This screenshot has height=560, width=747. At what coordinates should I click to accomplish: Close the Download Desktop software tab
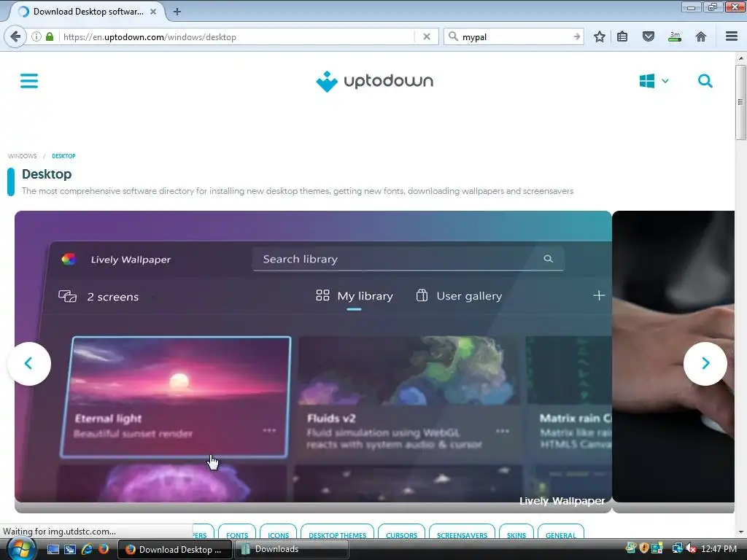tap(153, 12)
